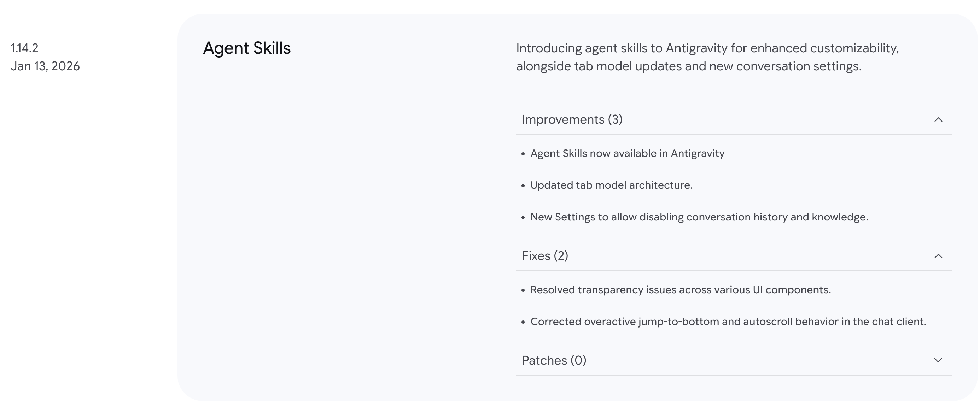The image size is (980, 407).
Task: Click bullet dot before 'Agent Skills now available'
Action: tap(523, 154)
